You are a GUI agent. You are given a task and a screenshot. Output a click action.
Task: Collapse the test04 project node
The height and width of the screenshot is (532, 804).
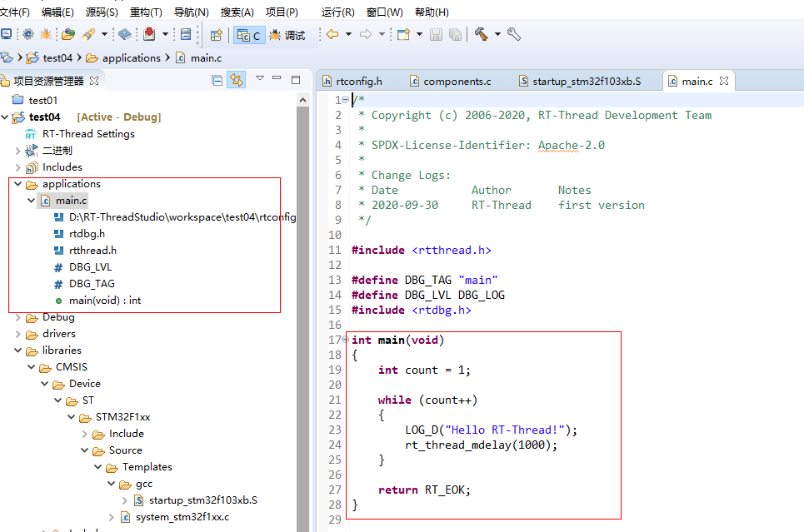(5, 117)
